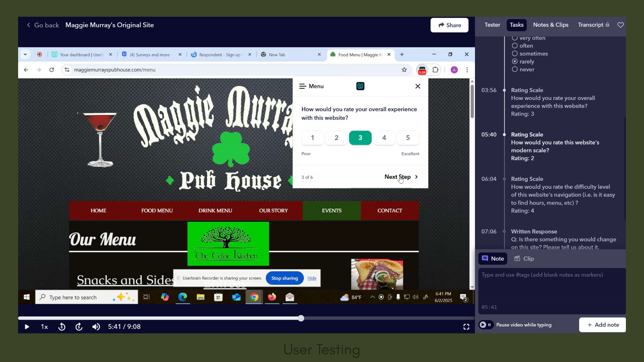644x362 pixels.
Task: Open the Tester tab
Action: [492, 25]
